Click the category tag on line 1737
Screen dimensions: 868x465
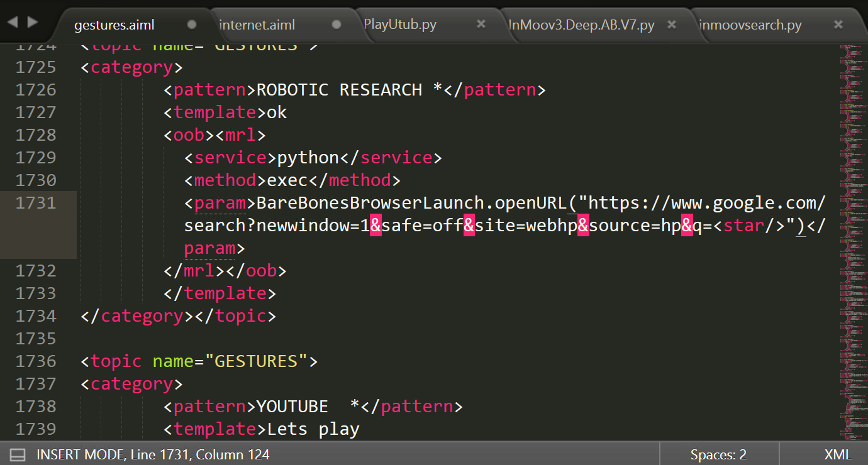point(132,384)
